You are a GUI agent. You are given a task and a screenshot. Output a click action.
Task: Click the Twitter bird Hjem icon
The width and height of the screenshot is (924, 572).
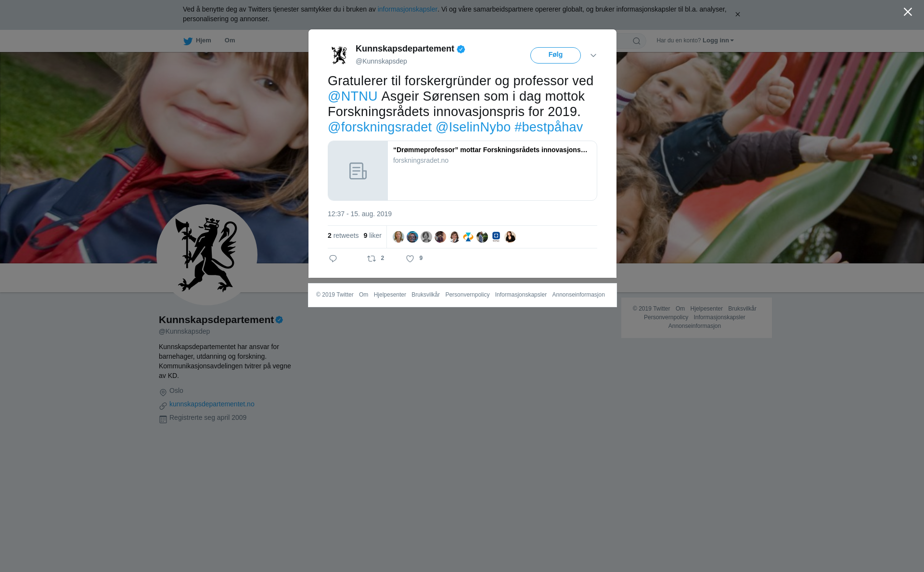pyautogui.click(x=188, y=41)
